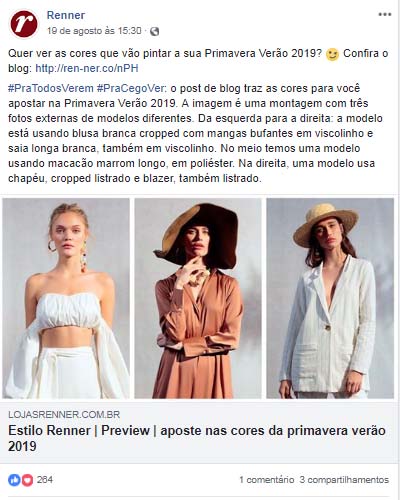Click the public globe privacy icon

point(154,31)
